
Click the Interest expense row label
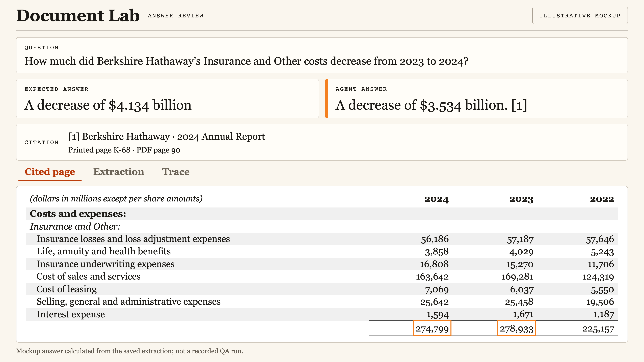70,314
